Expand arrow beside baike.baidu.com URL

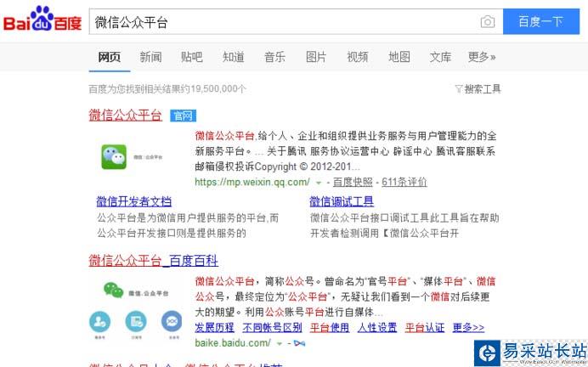pyautogui.click(x=279, y=344)
